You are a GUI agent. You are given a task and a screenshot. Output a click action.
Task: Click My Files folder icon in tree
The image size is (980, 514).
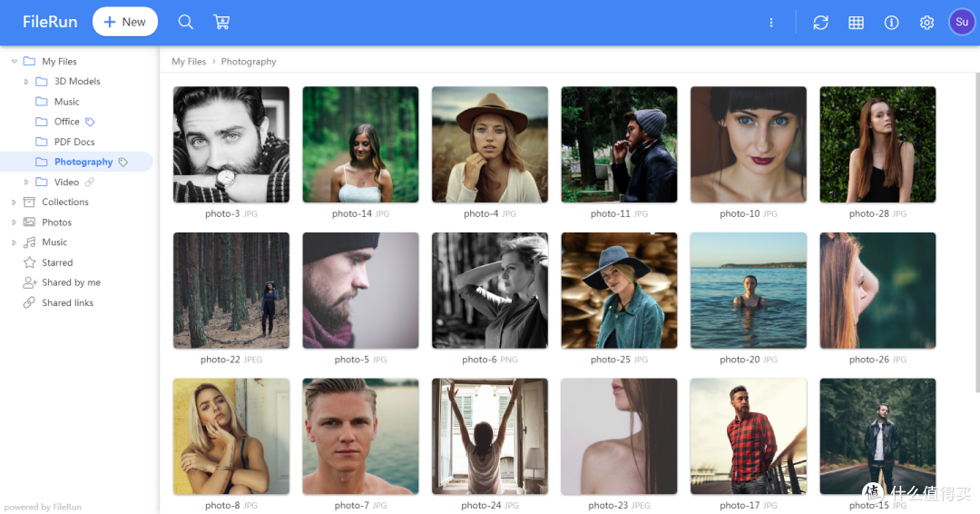tap(29, 61)
